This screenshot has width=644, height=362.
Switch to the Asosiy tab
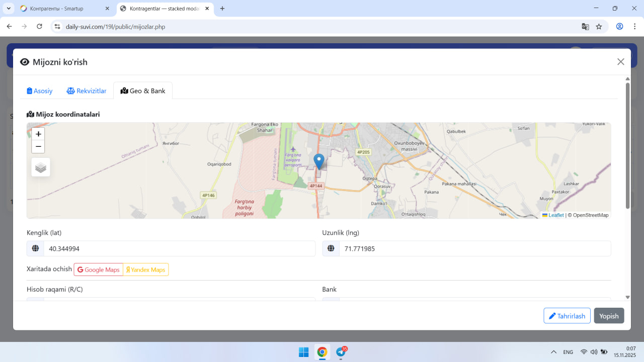click(40, 91)
